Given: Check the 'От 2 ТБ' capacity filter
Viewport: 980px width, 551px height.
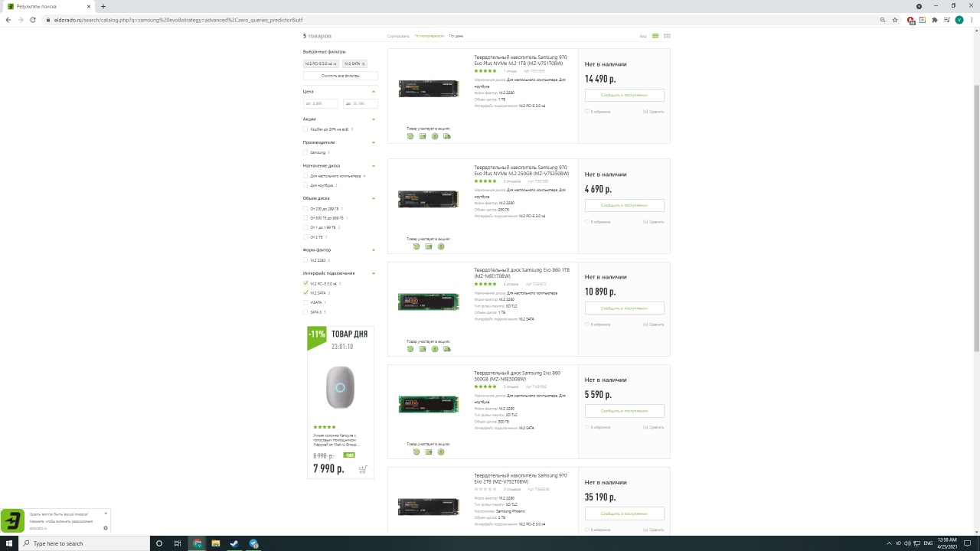Looking at the screenshot, I should 305,237.
